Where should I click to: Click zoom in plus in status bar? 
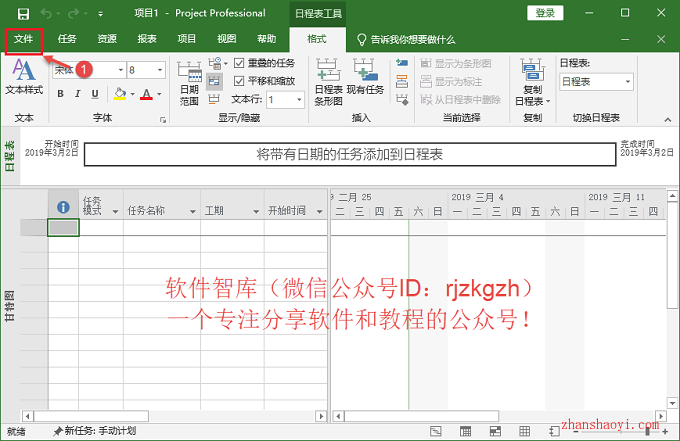(665, 431)
